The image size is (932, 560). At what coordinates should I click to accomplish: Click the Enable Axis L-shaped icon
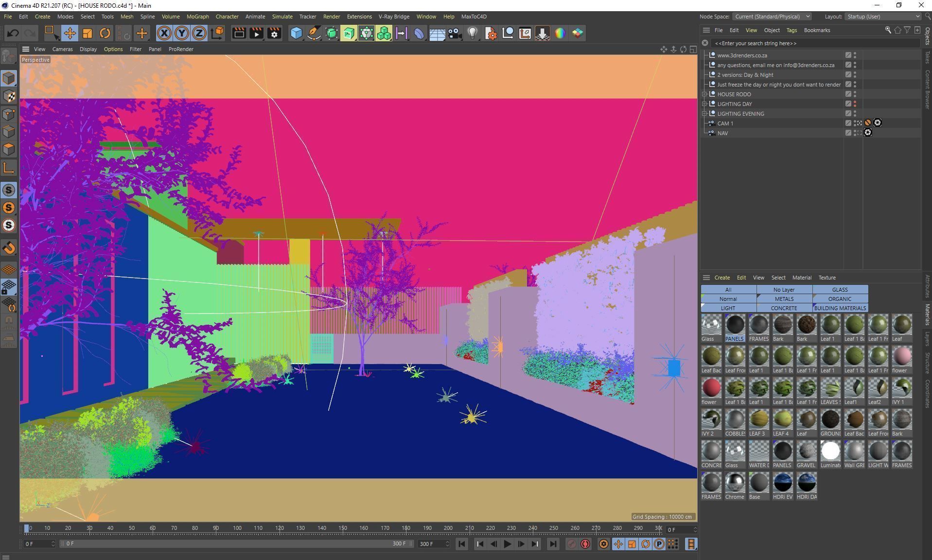9,168
